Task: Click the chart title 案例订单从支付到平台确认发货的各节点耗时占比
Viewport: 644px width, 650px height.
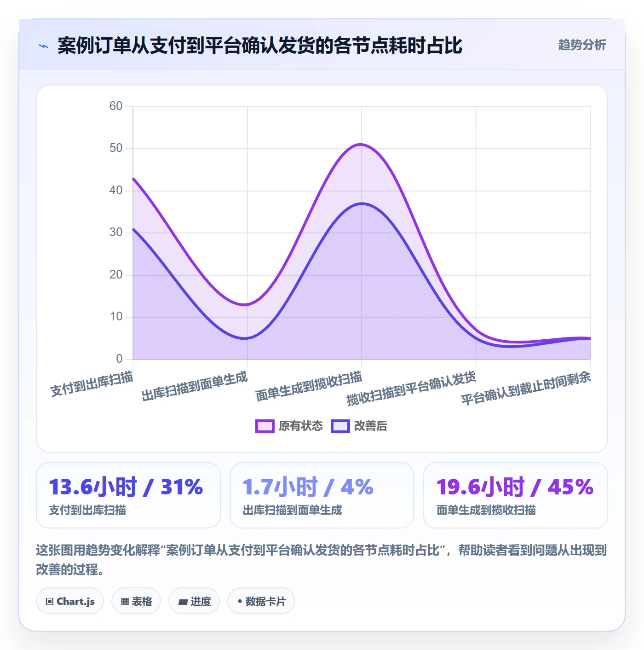Action: click(260, 46)
